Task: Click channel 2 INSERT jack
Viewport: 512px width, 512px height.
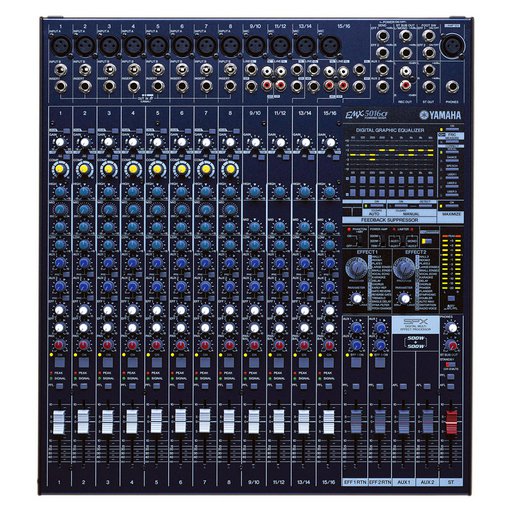Action: pyautogui.click(x=85, y=87)
